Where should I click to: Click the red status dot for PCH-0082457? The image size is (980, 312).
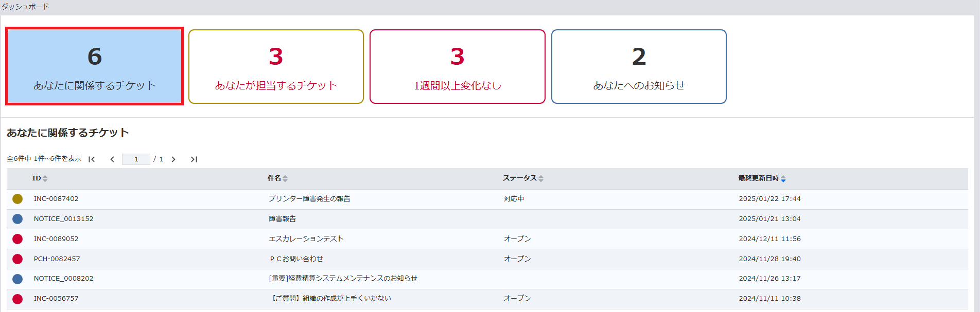click(x=17, y=259)
